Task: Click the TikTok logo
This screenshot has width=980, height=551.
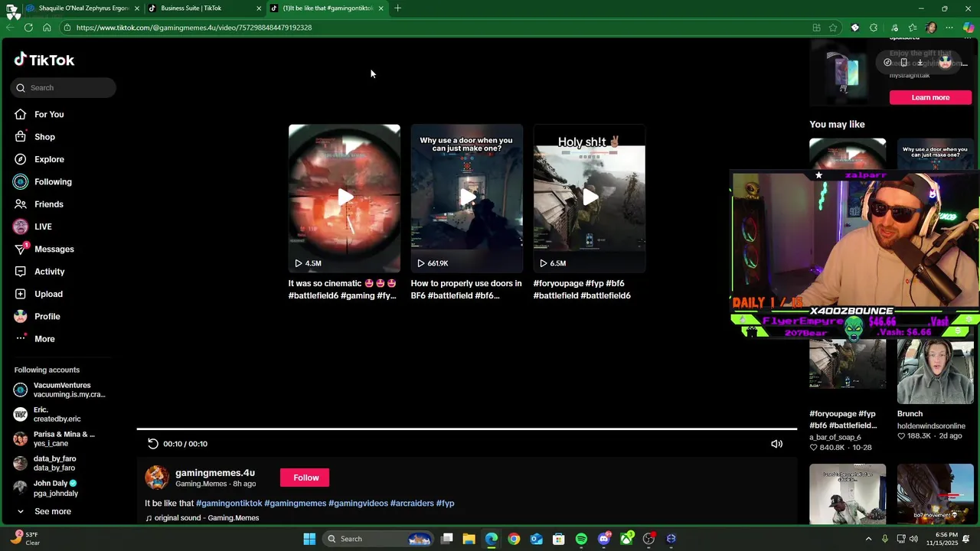Action: [x=44, y=60]
